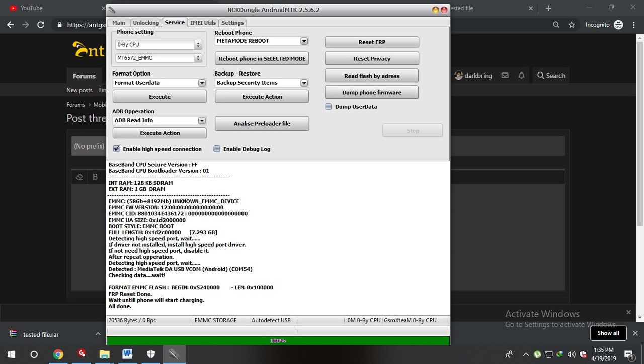
Task: Open the 0-By CPU phone setting selector
Action: tap(158, 45)
